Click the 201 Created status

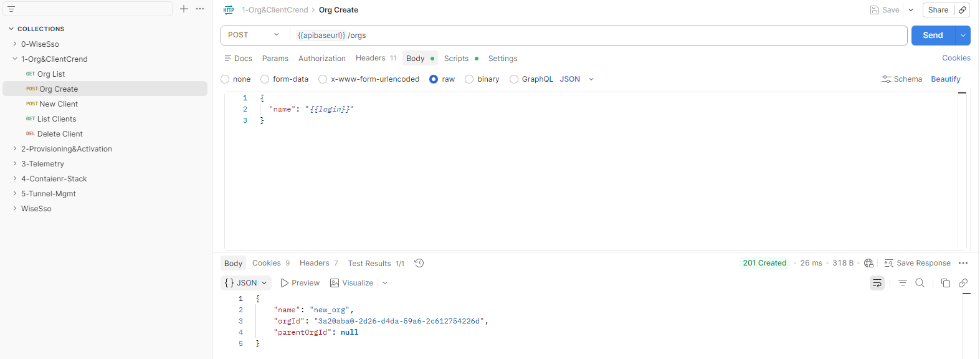click(764, 263)
